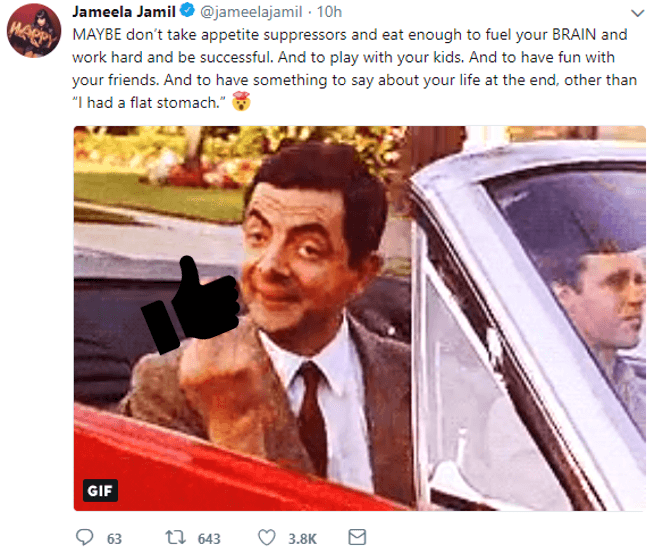View the 643 retweets count
654x553 pixels.
(x=209, y=538)
